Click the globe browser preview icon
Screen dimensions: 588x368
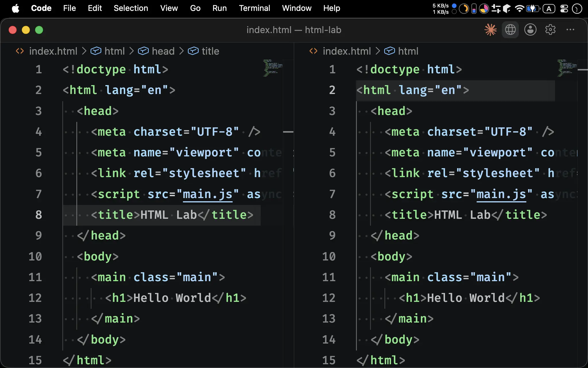coord(510,30)
